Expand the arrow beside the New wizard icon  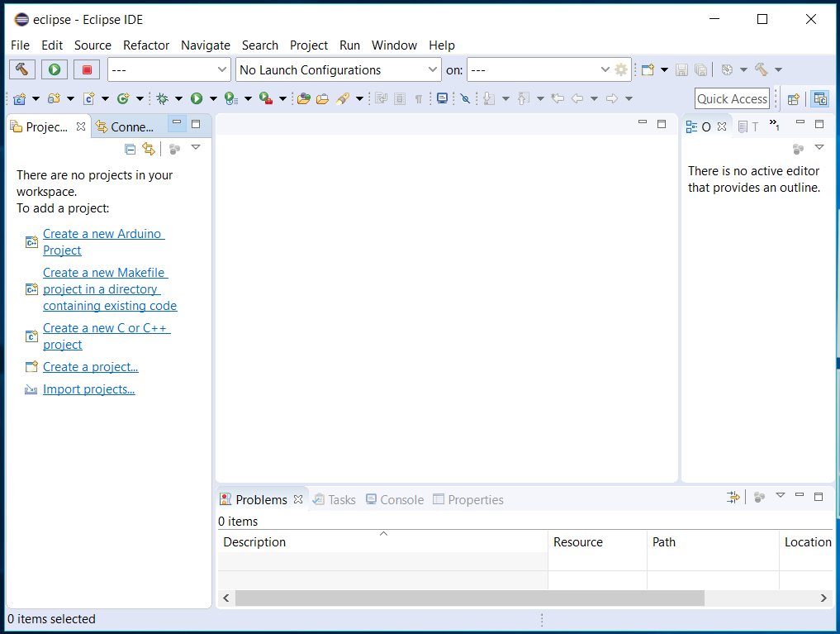click(664, 69)
